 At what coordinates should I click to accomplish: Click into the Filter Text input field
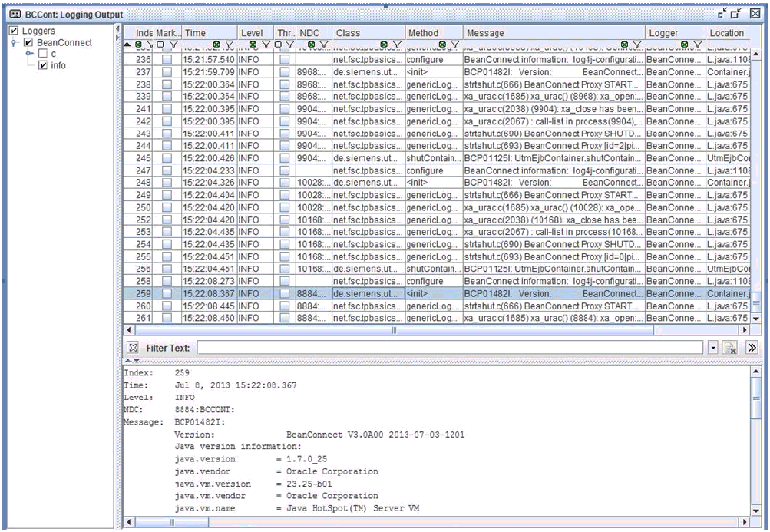click(x=449, y=349)
